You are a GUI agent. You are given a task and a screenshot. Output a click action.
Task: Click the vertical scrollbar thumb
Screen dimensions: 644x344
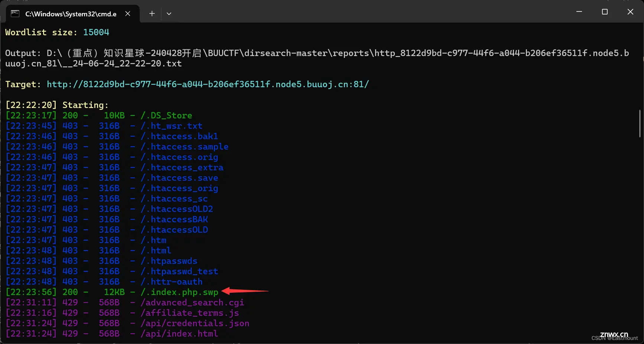[x=640, y=123]
